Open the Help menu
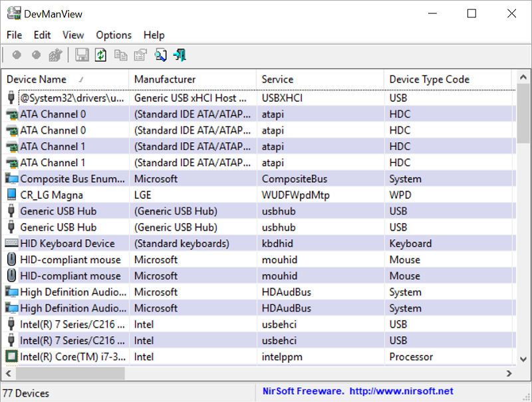The image size is (532, 402). [x=154, y=35]
